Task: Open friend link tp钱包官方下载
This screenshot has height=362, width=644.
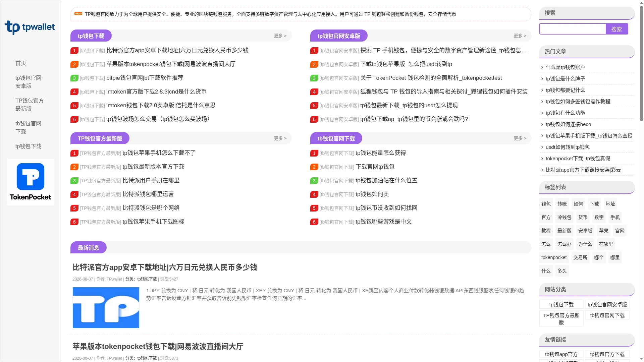Action: (x=607, y=354)
